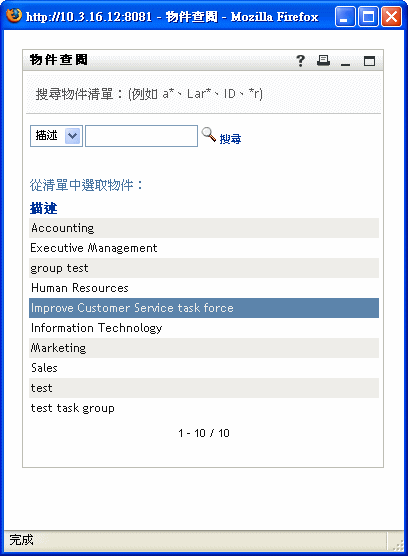This screenshot has height=556, width=408.
Task: Close the Firefox popup window
Action: point(391,17)
